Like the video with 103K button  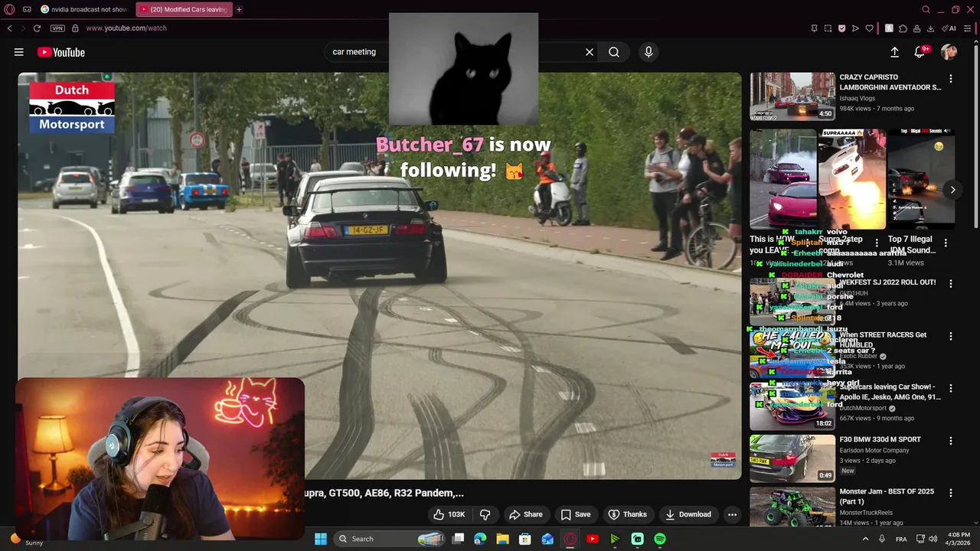coord(449,514)
